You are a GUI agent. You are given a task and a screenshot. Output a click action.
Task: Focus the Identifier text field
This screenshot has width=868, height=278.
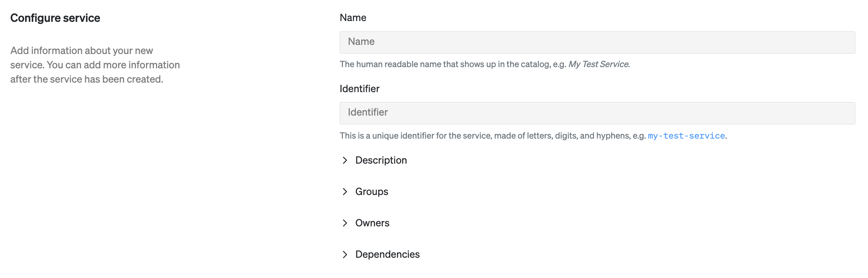click(597, 113)
